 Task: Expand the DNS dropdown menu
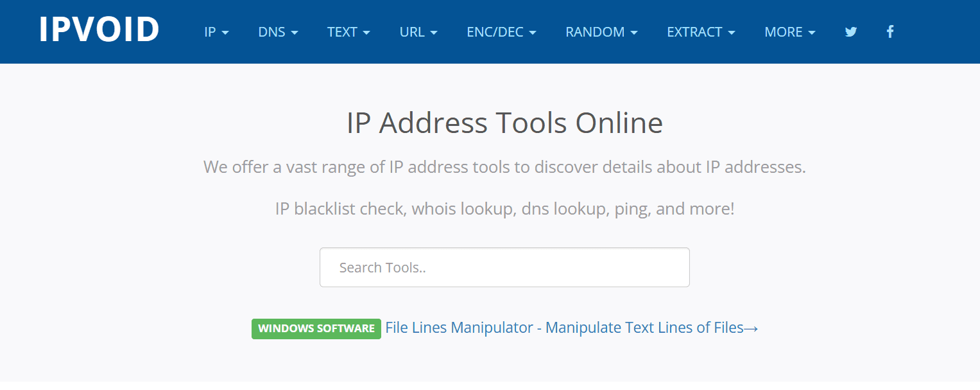(x=278, y=31)
